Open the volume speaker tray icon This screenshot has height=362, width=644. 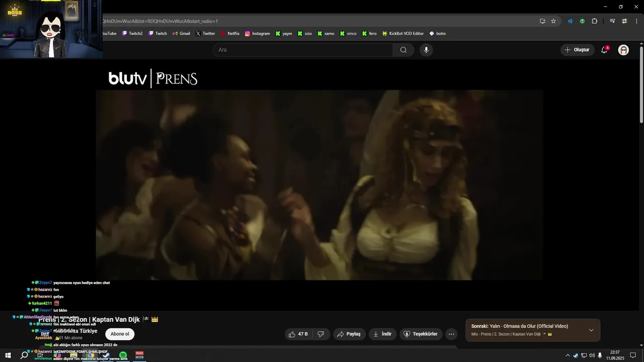coord(592,355)
